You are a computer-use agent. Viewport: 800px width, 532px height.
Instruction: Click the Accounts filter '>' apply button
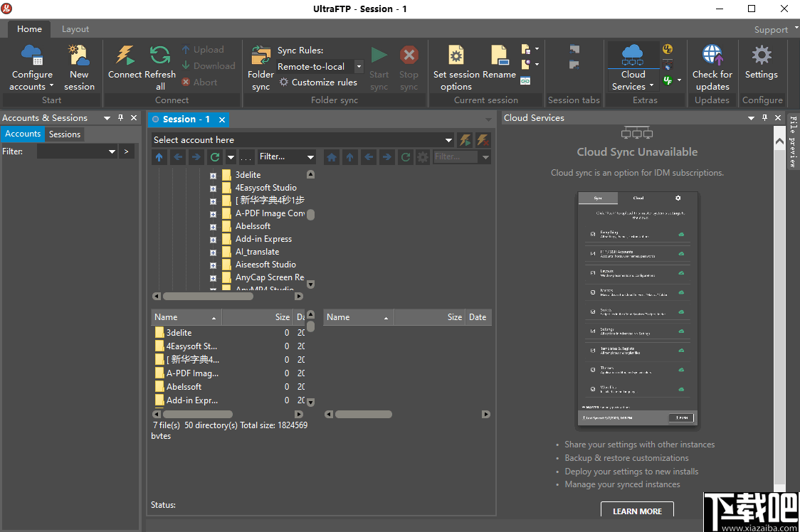(x=127, y=151)
